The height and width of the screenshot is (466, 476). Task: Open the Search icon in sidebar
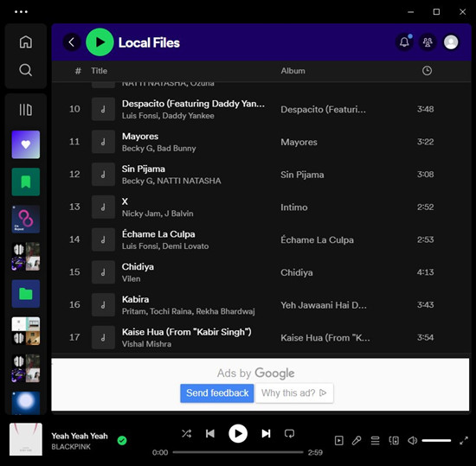[25, 70]
